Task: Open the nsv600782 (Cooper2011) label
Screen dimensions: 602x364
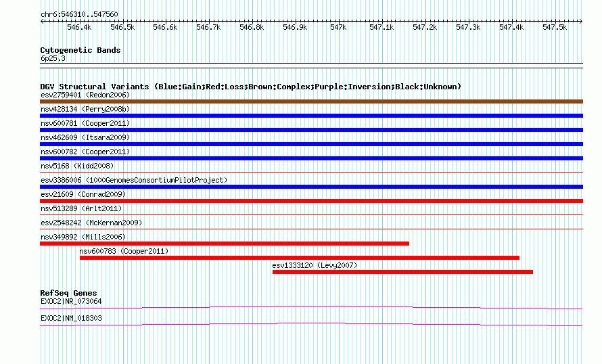Action: [85, 152]
